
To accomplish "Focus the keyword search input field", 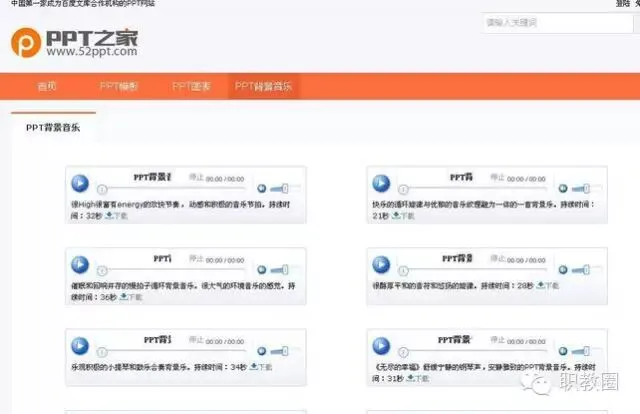I will (x=558, y=22).
